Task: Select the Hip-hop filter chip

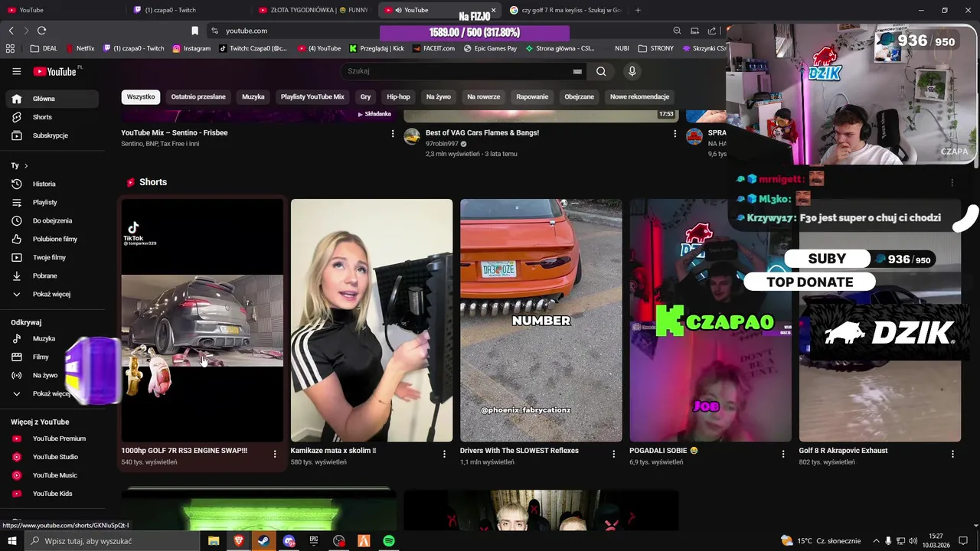Action: click(x=398, y=96)
